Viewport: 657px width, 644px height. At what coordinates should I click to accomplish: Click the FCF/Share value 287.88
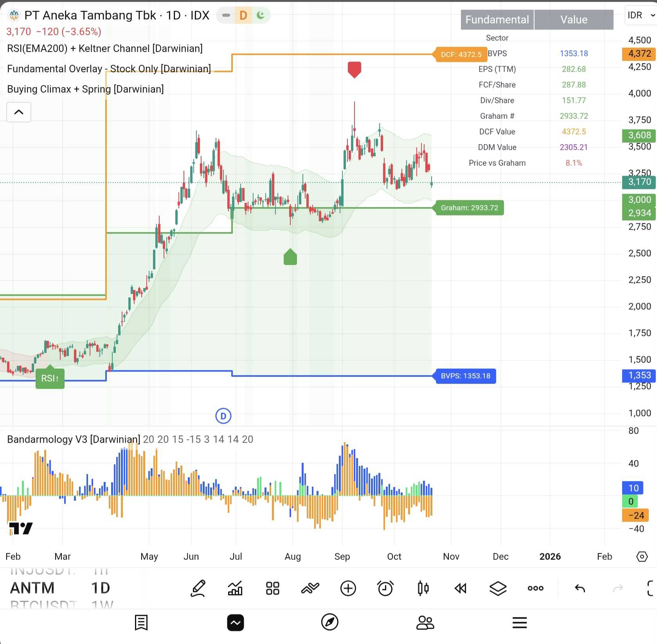(574, 85)
